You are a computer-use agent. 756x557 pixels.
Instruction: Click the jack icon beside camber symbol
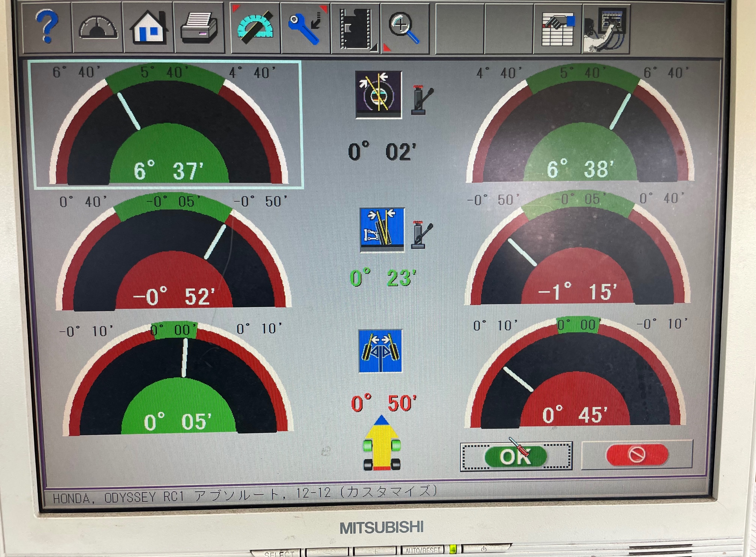[x=421, y=235]
